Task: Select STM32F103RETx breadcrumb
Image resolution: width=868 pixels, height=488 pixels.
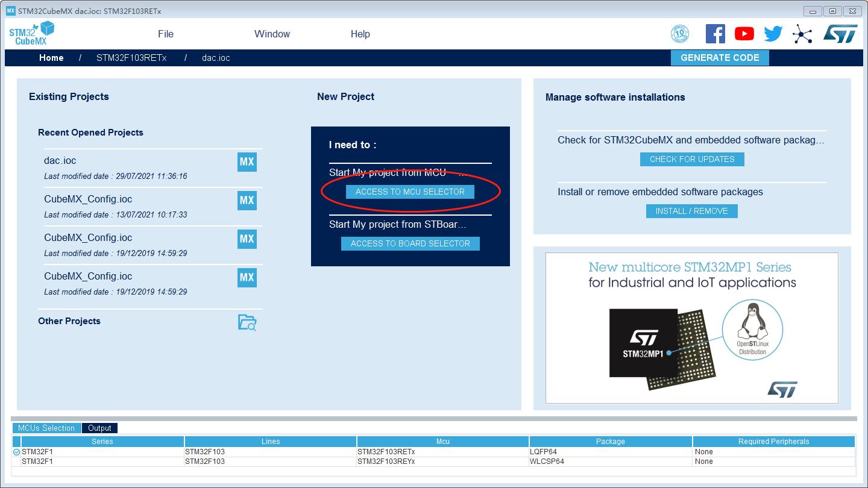Action: (131, 58)
